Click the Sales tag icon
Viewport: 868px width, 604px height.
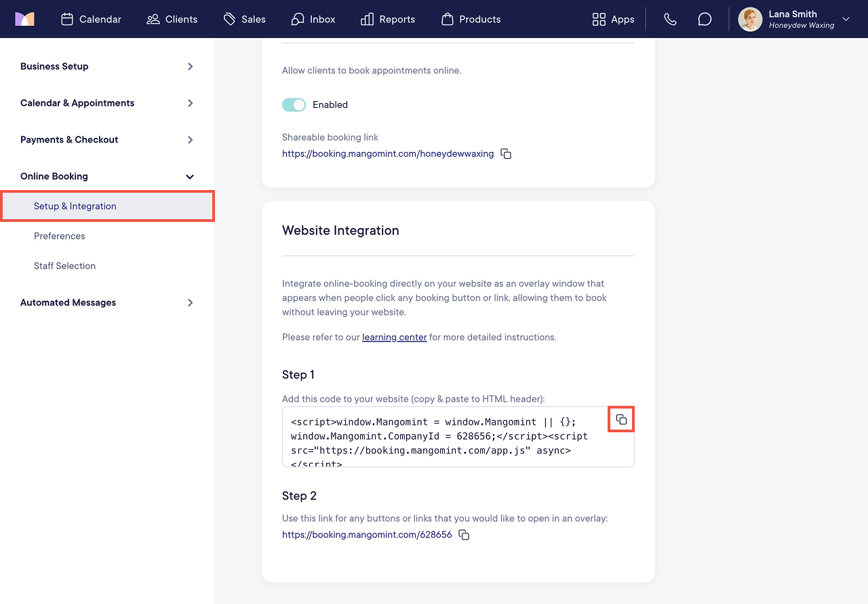click(230, 19)
